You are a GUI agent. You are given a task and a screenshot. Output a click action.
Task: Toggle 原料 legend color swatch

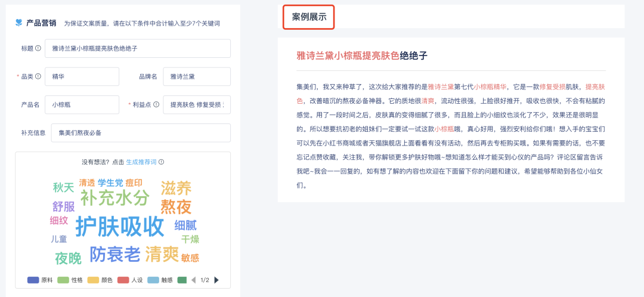33,280
